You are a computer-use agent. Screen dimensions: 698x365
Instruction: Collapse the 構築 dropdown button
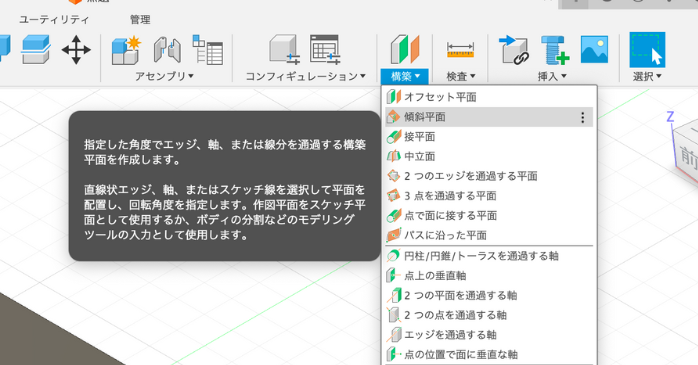pyautogui.click(x=405, y=76)
